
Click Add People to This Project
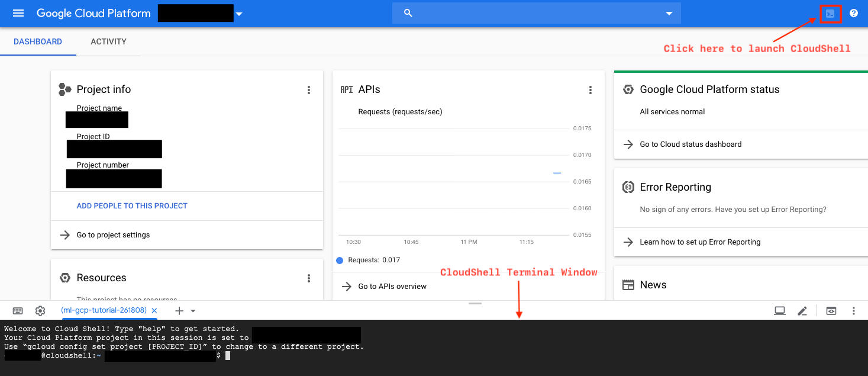pos(132,206)
